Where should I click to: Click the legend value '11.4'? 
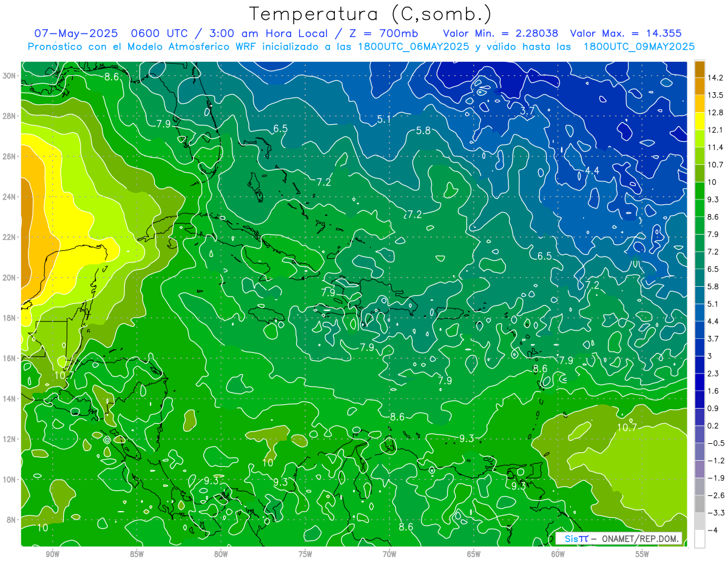[716, 147]
